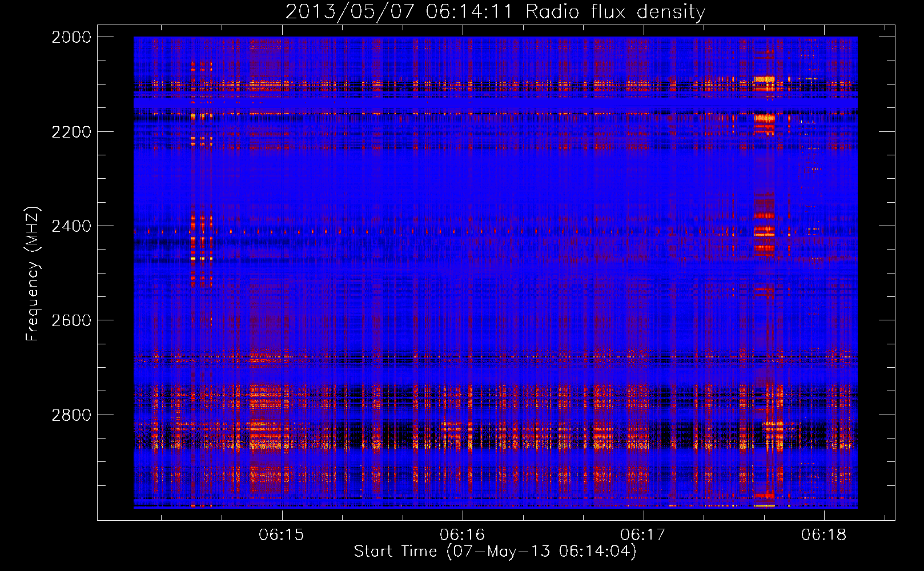924x571 pixels.
Task: Select the 2400 frequency tick label
Action: point(71,226)
